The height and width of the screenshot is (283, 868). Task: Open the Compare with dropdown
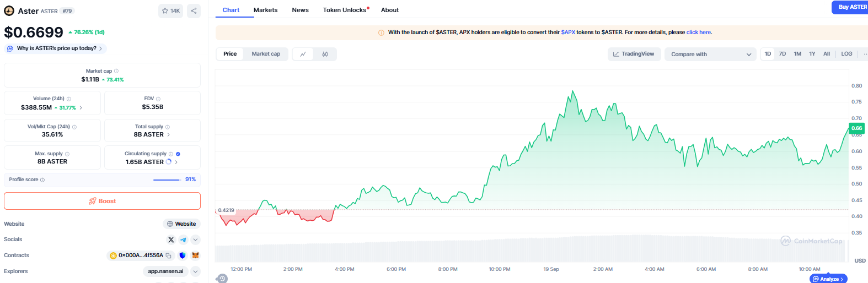[710, 55]
